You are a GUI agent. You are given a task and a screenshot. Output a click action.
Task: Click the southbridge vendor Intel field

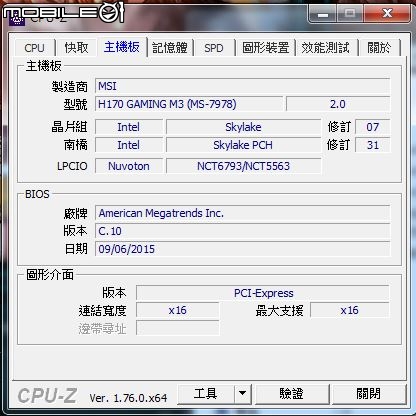(x=129, y=145)
